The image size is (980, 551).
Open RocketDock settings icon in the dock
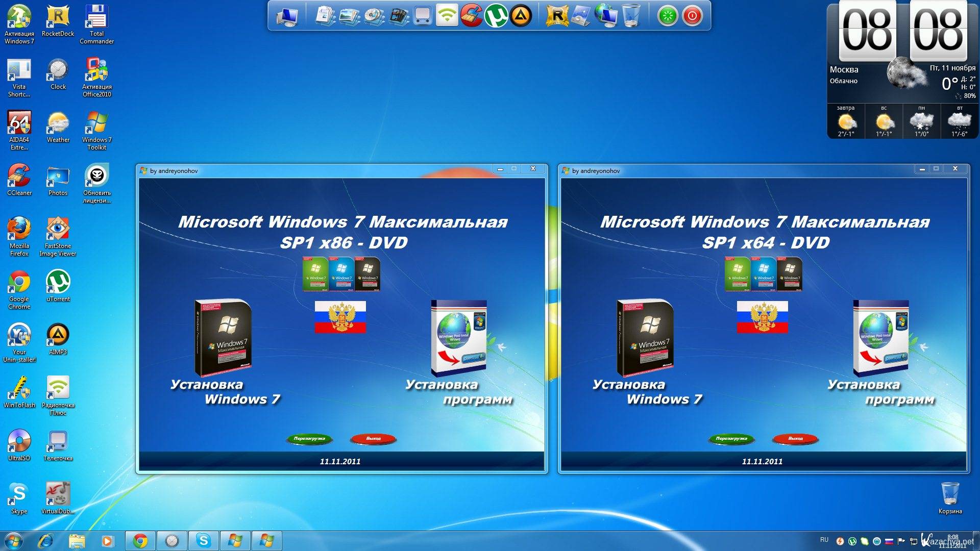557,16
